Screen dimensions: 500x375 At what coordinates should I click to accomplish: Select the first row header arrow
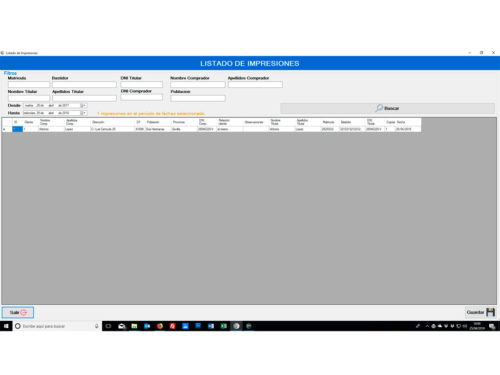[7, 129]
